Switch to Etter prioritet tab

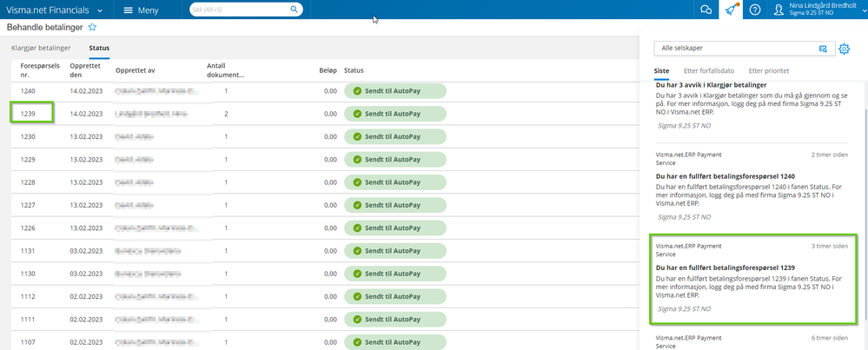(x=768, y=70)
